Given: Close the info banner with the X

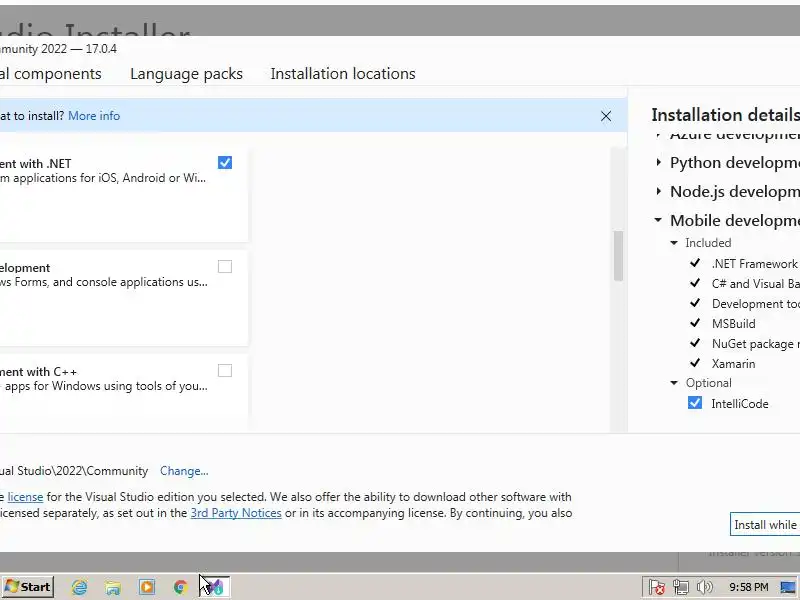Looking at the screenshot, I should point(606,116).
